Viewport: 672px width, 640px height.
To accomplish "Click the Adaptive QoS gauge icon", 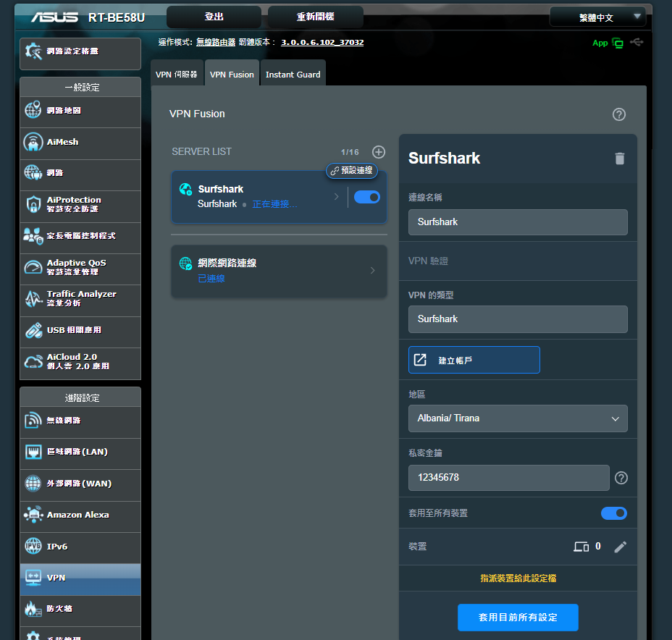I will [x=33, y=267].
